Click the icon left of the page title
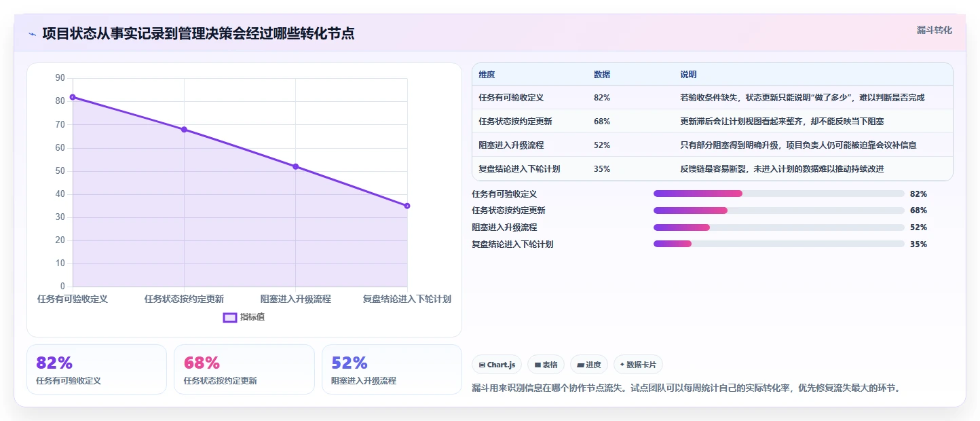This screenshot has height=421, width=980. [32, 34]
